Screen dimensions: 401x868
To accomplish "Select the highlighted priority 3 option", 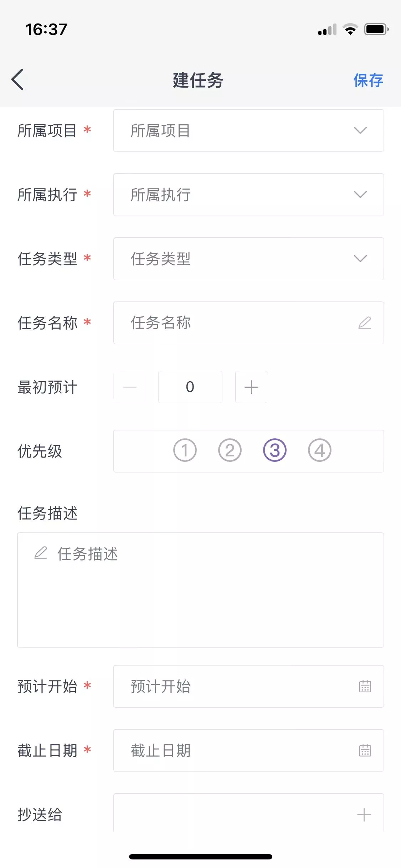I will (x=275, y=450).
